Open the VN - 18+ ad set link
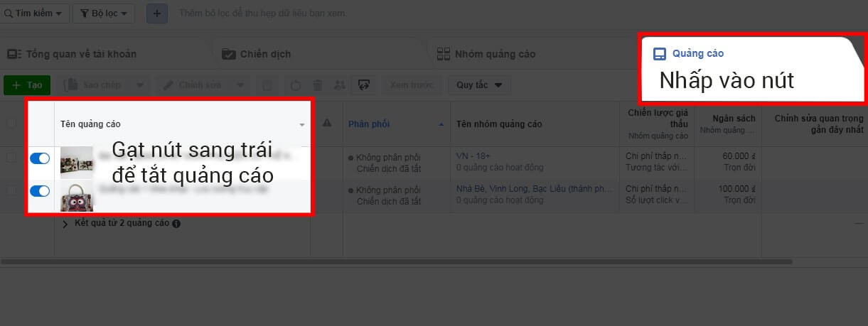Image resolution: width=868 pixels, height=326 pixels. 473,155
